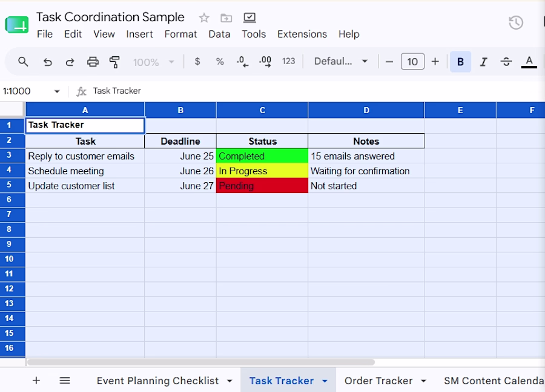Increase decimal places
Screen dimensions: 545x392
[265, 62]
